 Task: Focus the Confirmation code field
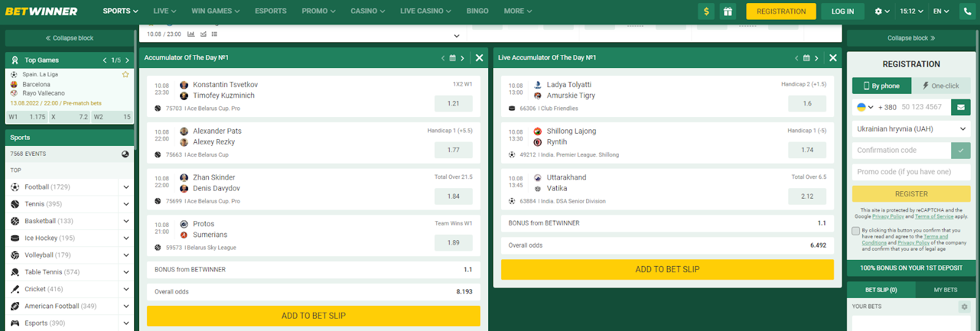coord(902,150)
